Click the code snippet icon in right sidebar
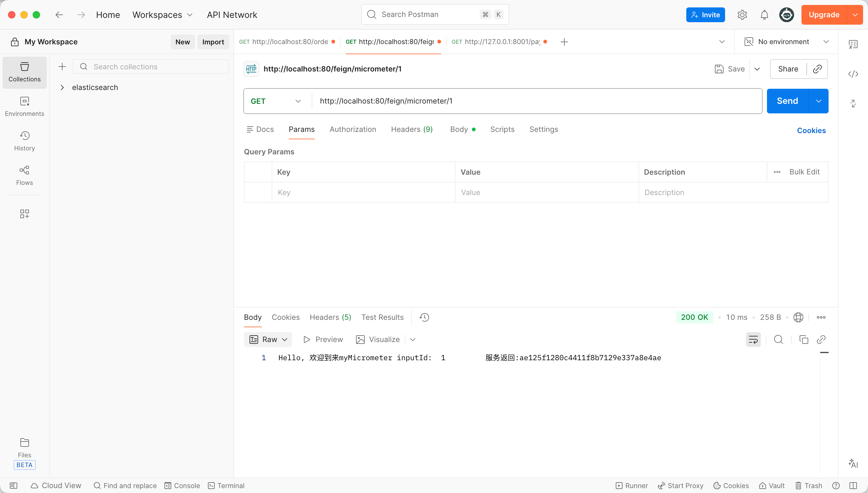Image resolution: width=868 pixels, height=493 pixels. tap(853, 74)
